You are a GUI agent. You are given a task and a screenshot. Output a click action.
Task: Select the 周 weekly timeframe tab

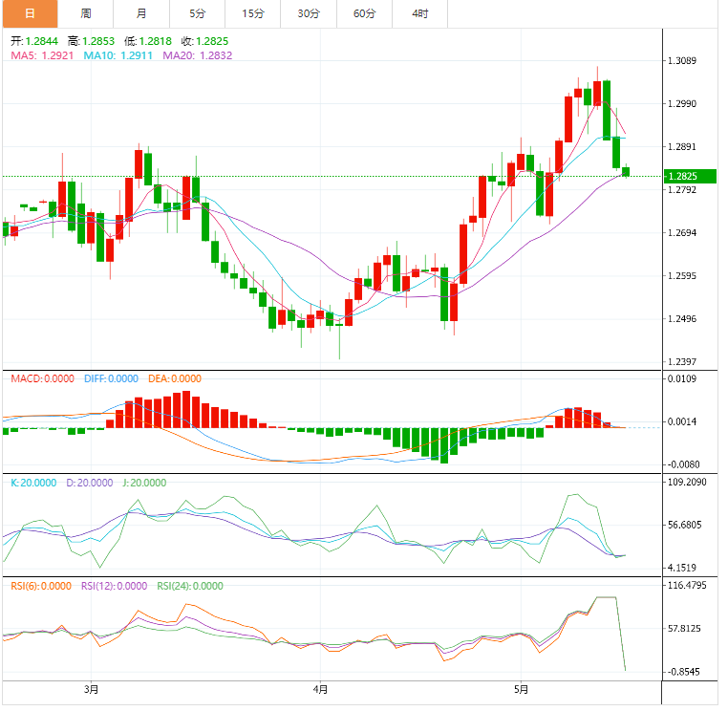[86, 13]
